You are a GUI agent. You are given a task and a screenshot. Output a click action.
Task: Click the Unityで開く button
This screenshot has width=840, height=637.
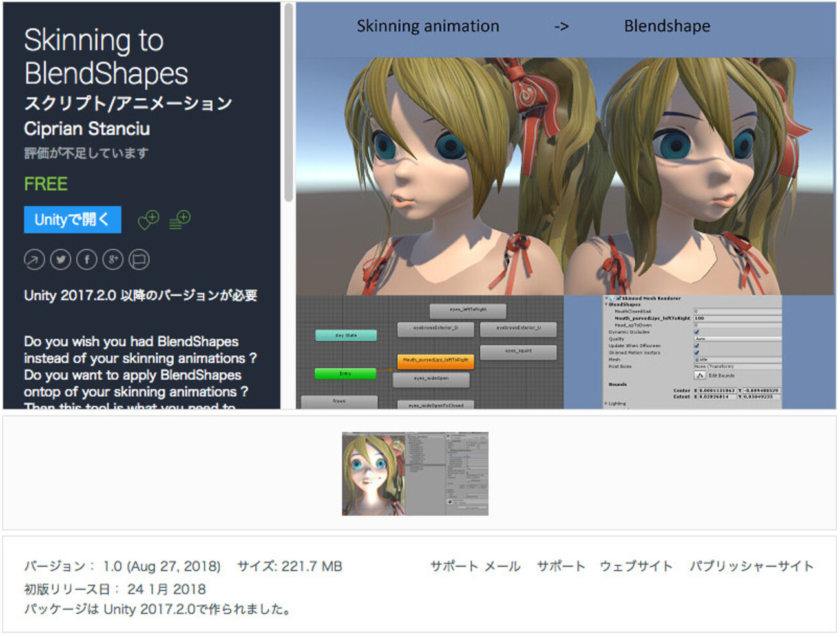pos(72,220)
